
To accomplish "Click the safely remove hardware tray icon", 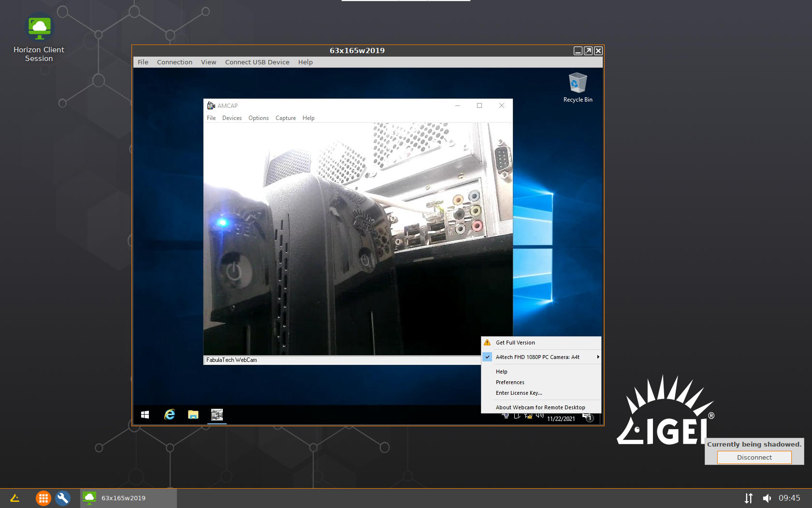I will pyautogui.click(x=517, y=416).
